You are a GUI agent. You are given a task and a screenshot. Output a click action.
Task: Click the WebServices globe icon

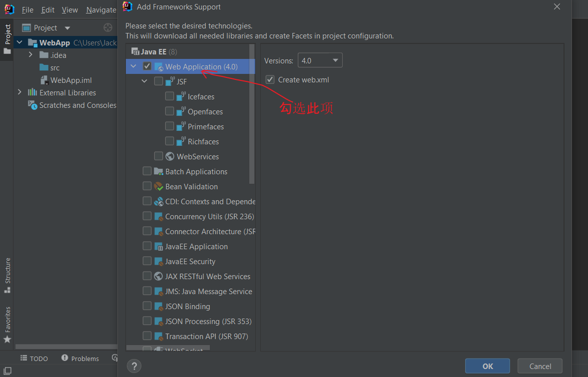tap(170, 156)
